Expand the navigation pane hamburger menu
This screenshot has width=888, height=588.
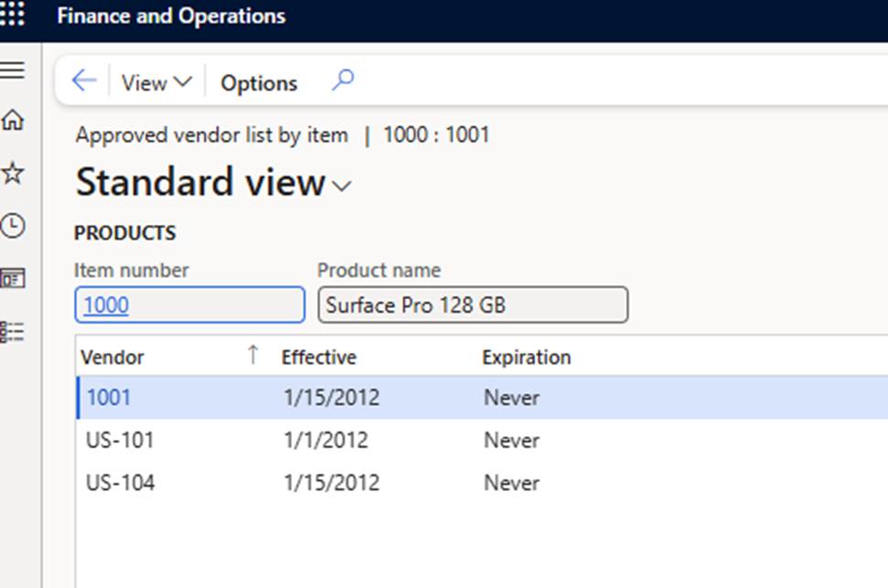click(13, 70)
